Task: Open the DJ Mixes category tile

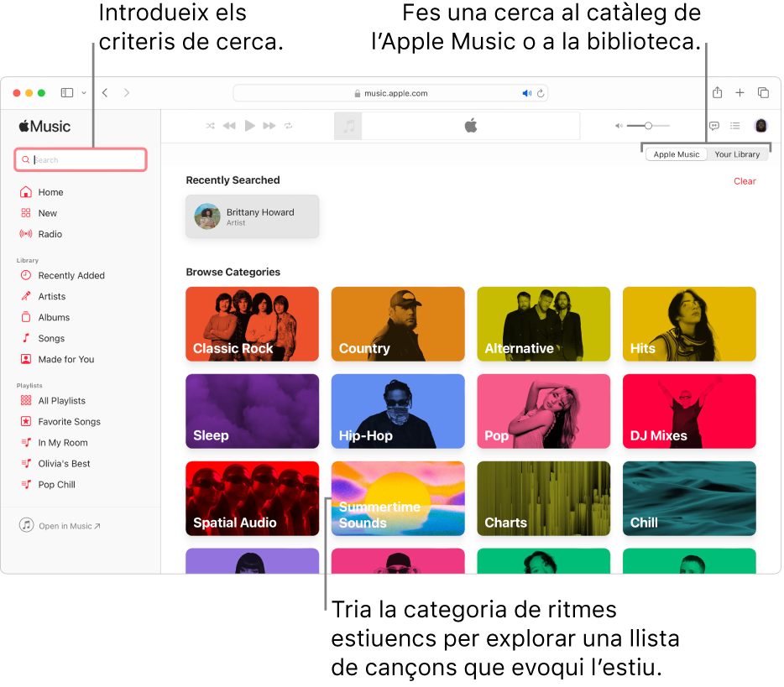Action: pyautogui.click(x=689, y=411)
